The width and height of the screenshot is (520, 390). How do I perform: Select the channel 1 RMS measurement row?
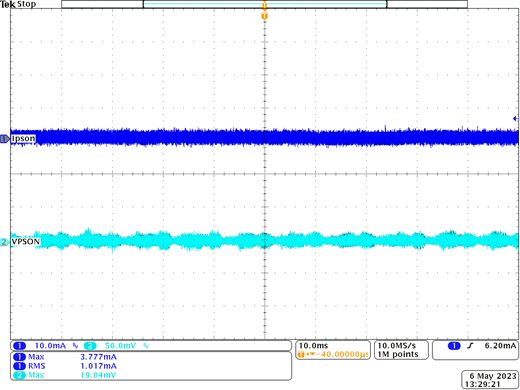[65, 366]
